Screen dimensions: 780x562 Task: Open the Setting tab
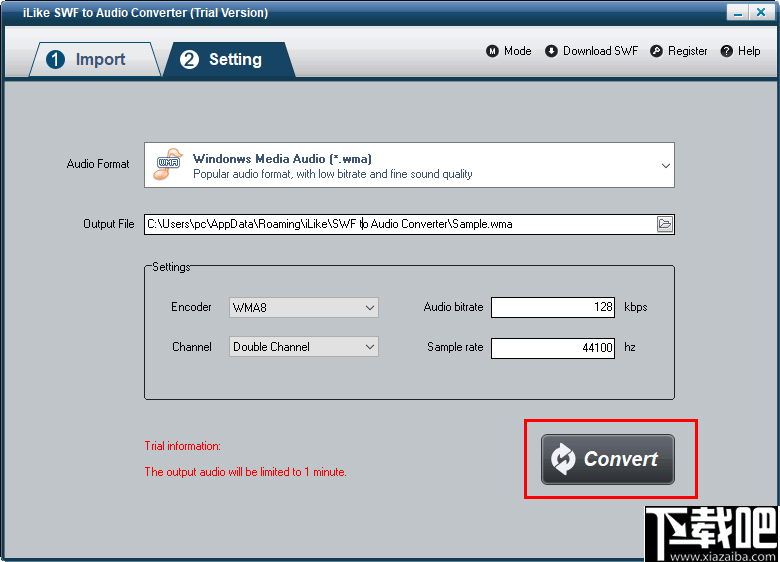tap(229, 59)
